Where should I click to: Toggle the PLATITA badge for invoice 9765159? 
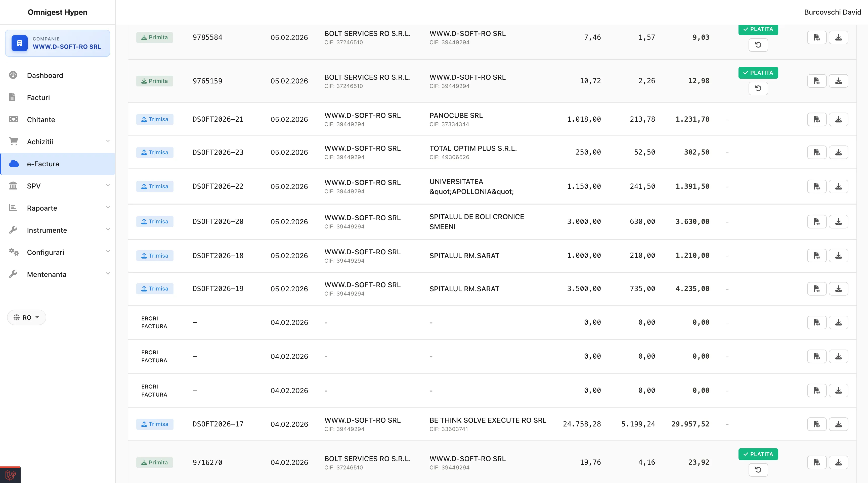coord(758,73)
